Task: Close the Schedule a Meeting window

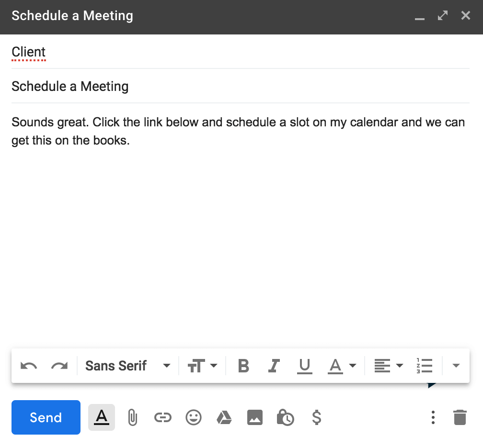Action: point(466,15)
